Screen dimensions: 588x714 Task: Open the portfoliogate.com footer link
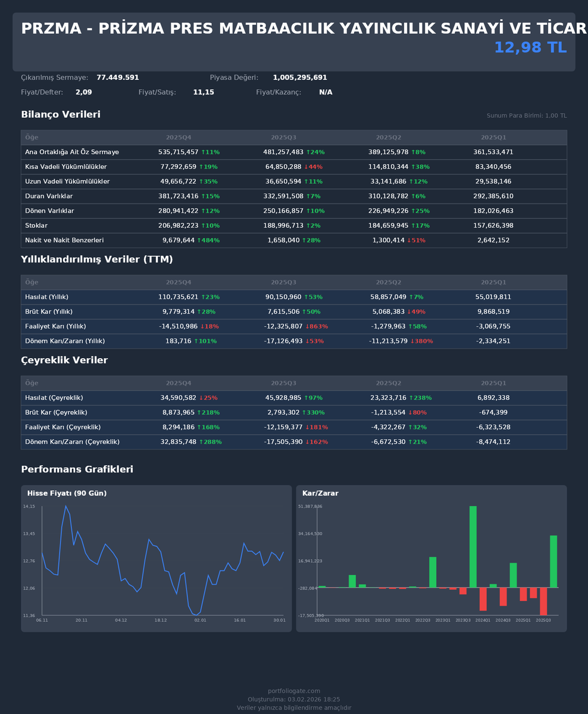(294, 691)
